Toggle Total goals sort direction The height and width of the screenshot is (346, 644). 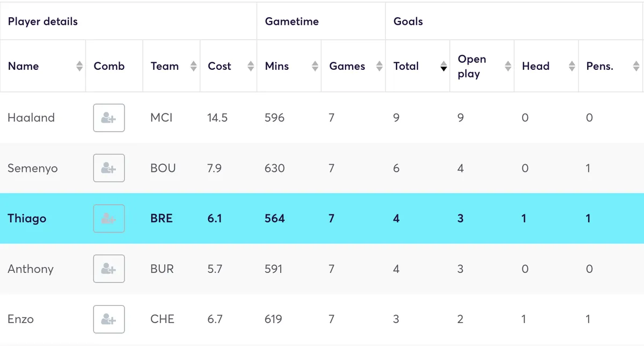point(444,66)
